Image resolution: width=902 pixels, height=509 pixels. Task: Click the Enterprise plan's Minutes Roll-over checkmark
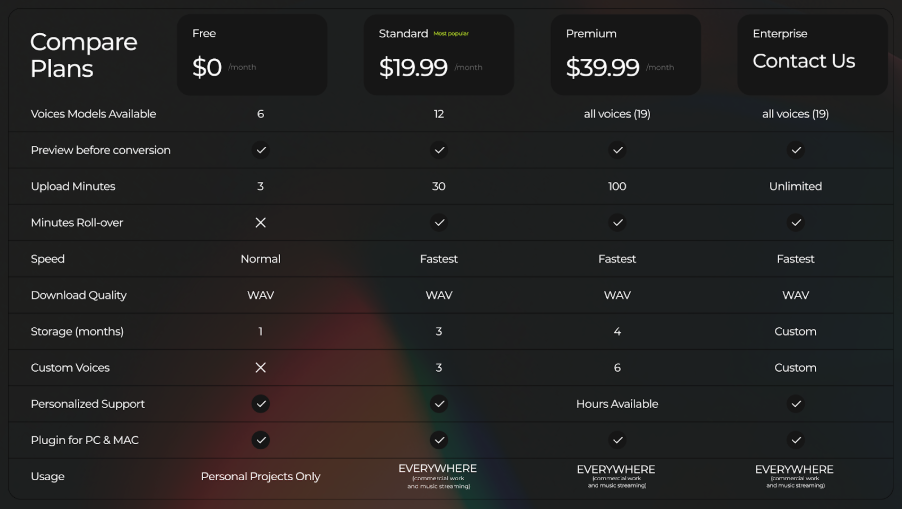[x=796, y=223]
